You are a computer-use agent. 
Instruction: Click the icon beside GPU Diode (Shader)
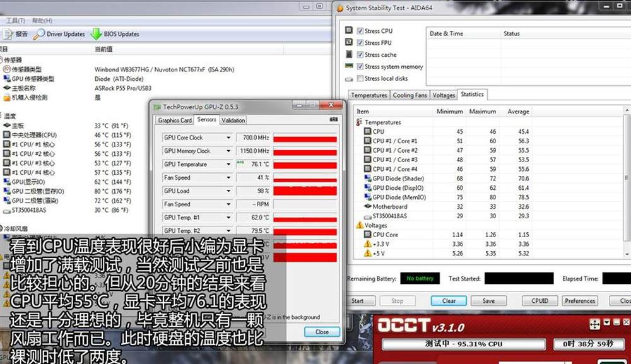367,178
